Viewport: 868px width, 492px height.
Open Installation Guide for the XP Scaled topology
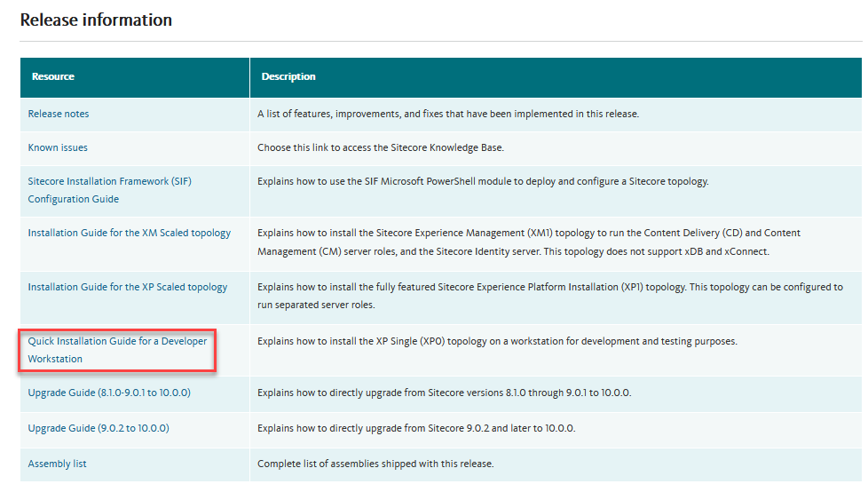pyautogui.click(x=127, y=287)
